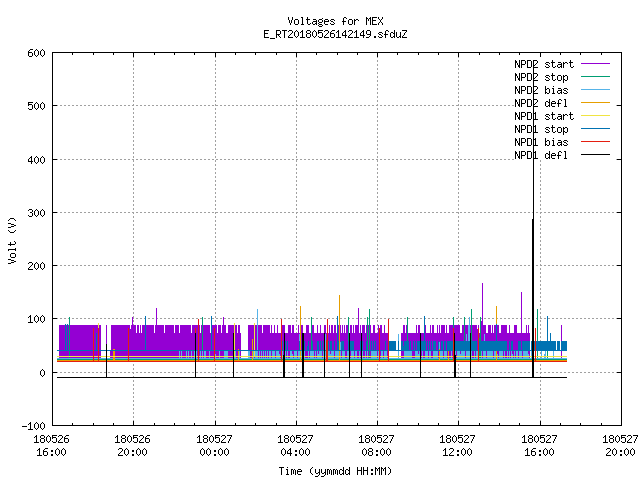
Task: Click the 'NPD2 start' legend label
Action: pos(544,64)
